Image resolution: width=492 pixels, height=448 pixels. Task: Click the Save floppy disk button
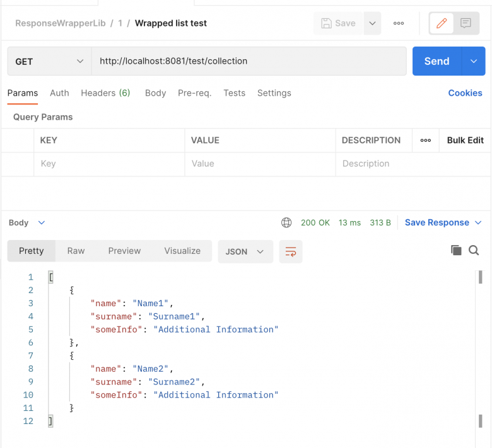click(x=338, y=23)
